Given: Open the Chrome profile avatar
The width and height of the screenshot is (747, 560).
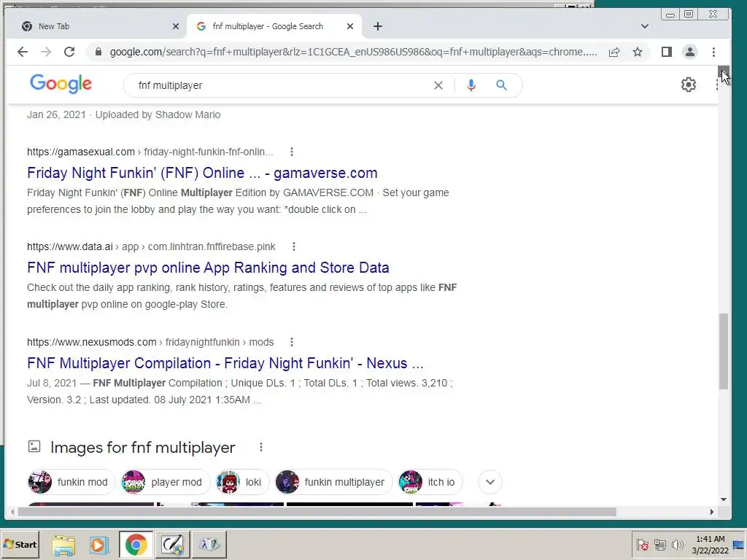Looking at the screenshot, I should click(x=689, y=52).
